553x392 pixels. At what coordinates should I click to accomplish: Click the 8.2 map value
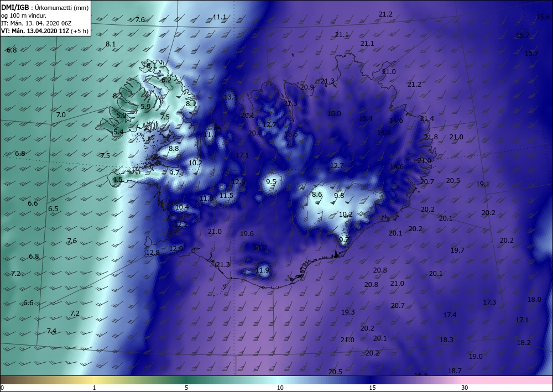(x=118, y=96)
